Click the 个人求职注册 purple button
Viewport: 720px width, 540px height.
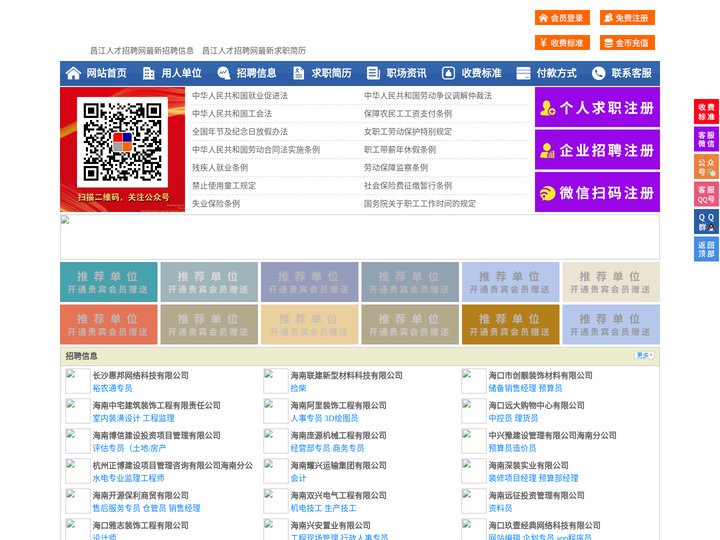click(x=597, y=107)
